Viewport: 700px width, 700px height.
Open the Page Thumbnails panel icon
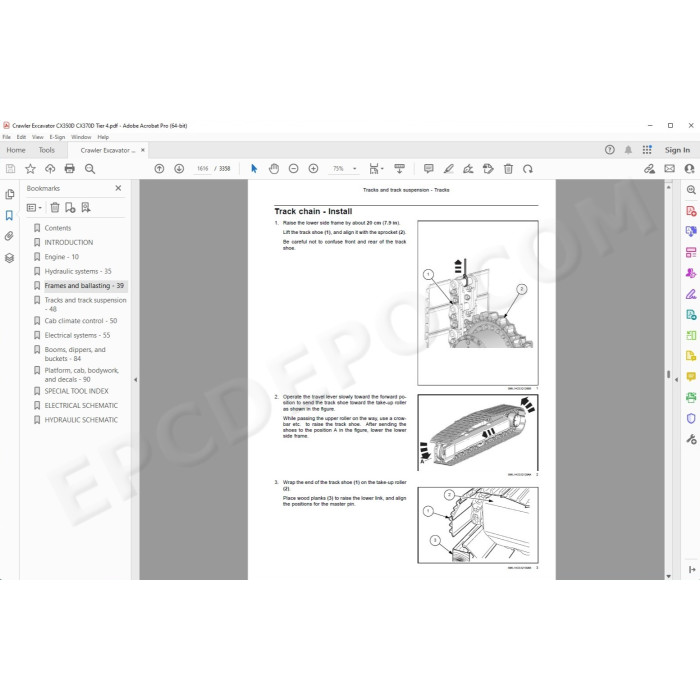click(9, 194)
